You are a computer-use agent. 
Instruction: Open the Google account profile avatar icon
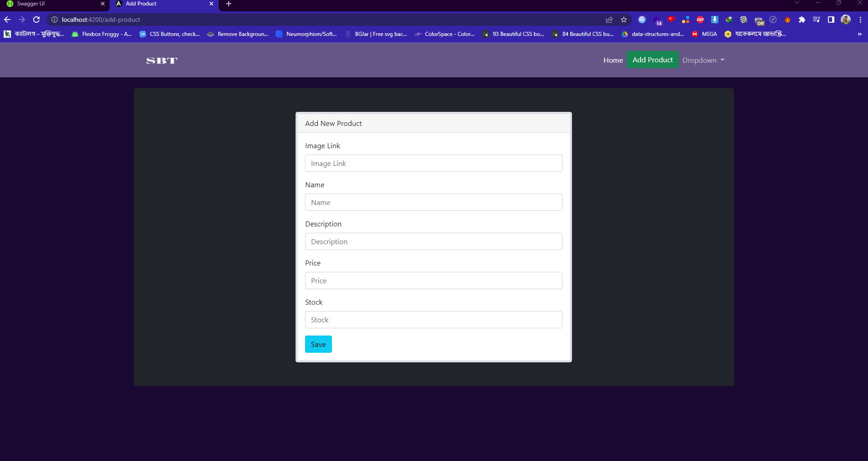click(845, 20)
